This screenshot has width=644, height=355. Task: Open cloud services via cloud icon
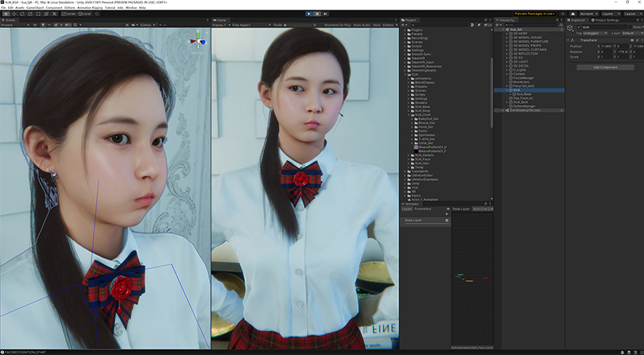573,14
